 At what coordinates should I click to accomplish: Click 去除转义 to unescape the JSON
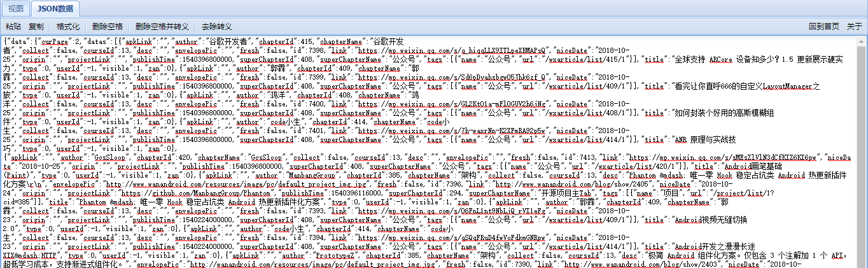coord(217,27)
